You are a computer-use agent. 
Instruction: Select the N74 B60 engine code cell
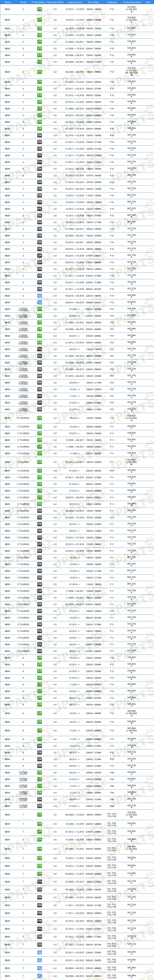pyautogui.click(x=132, y=873)
